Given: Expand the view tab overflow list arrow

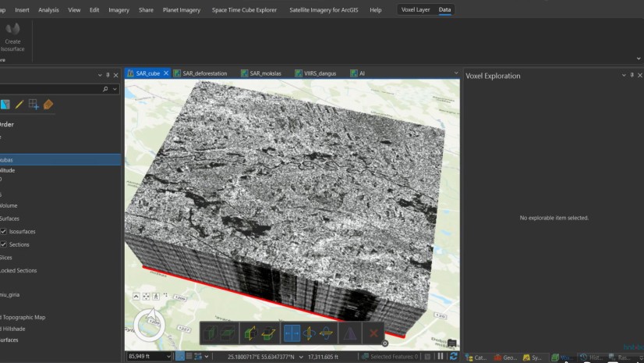Looking at the screenshot, I should coord(457,73).
